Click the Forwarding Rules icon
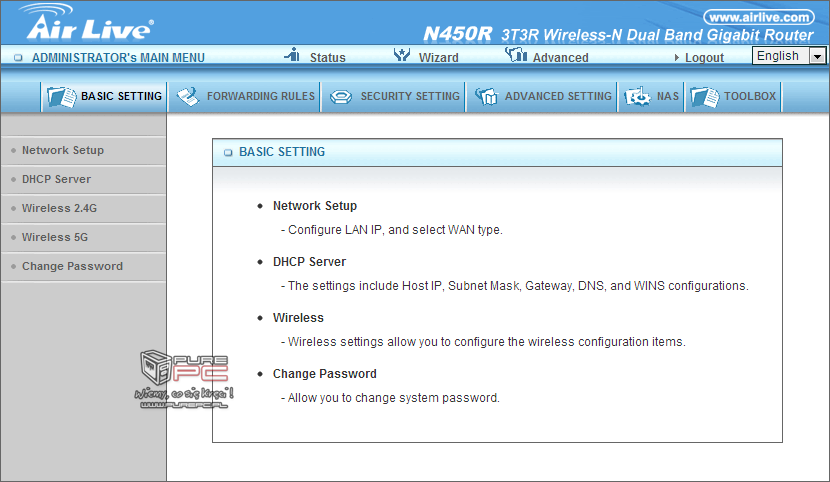Screen dimensions: 830x482 pyautogui.click(x=187, y=97)
